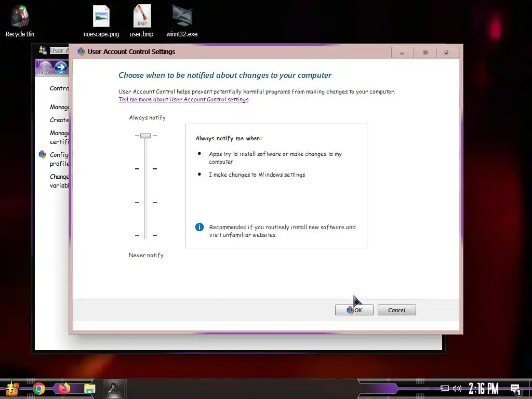Screen dimensions: 532x399
Task: Click the shield icon beside Configure profile link
Action: coord(43,155)
